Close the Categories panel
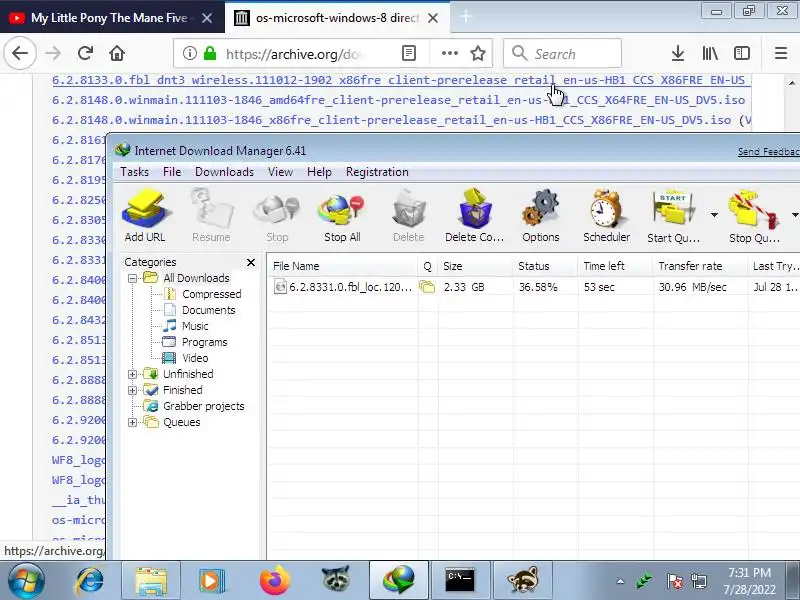Viewport: 800px width, 600px height. [251, 262]
